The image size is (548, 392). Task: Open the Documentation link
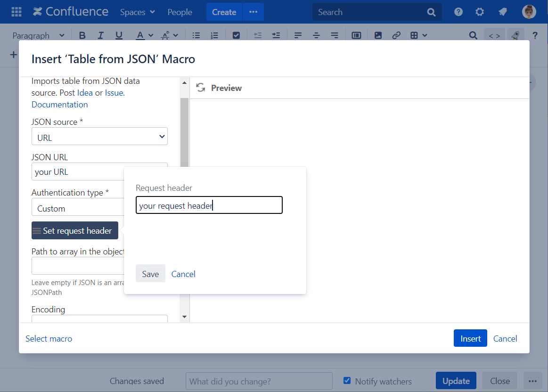click(59, 105)
